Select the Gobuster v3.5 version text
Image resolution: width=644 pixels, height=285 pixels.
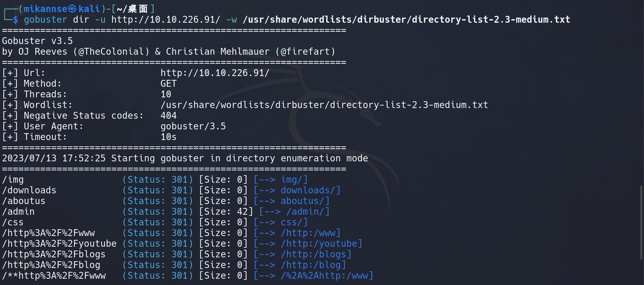[x=37, y=41]
